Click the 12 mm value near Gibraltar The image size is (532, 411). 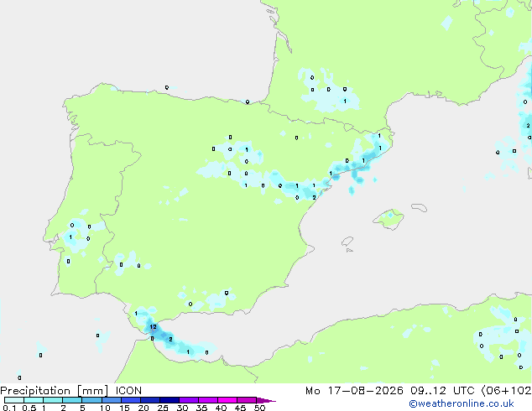(153, 327)
